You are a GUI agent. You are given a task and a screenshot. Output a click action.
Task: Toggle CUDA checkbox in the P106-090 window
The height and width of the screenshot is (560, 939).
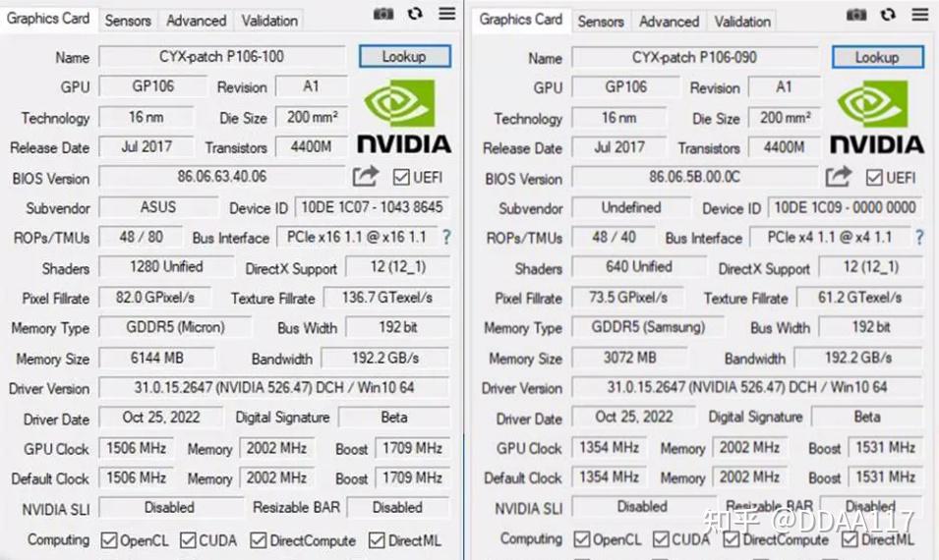[661, 539]
